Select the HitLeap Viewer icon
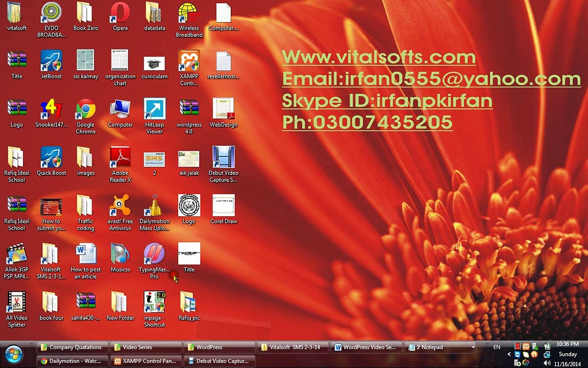Viewport: 588px width, 368px height. point(155,117)
